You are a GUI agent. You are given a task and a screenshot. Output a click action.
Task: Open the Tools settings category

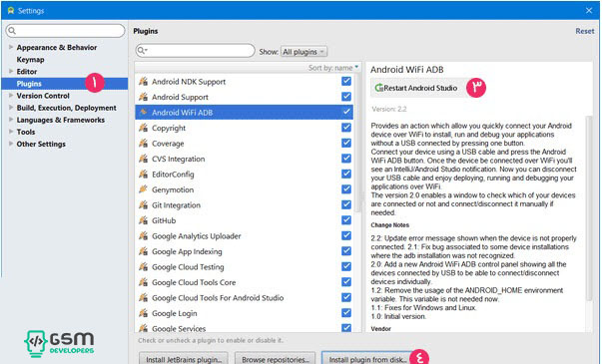coord(26,132)
